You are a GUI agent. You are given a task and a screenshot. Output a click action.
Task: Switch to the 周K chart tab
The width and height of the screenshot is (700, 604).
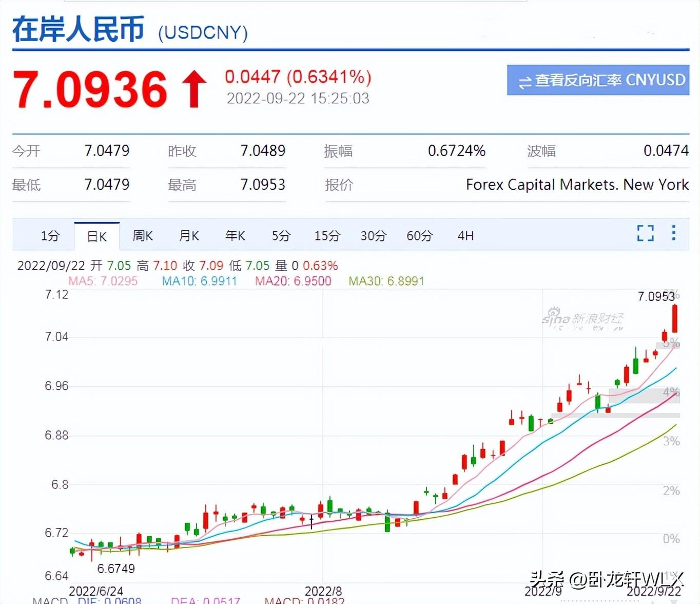click(x=143, y=236)
